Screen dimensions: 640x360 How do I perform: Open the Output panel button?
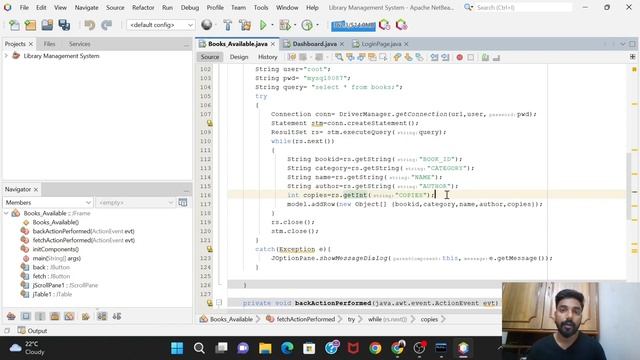(x=32, y=331)
